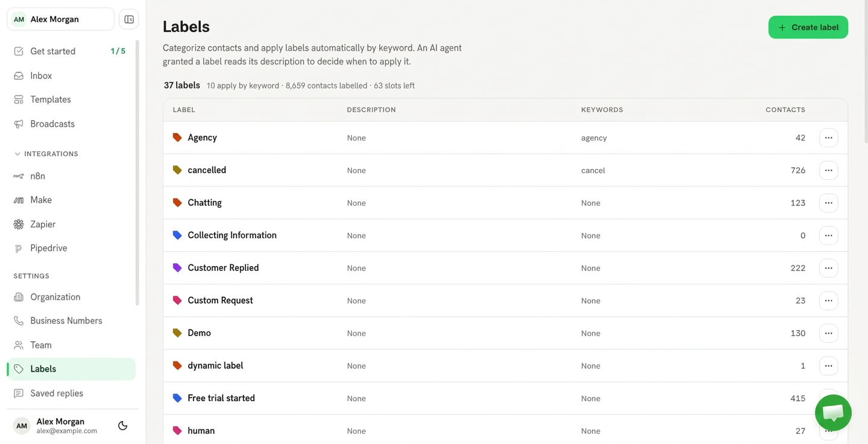Open options for Collecting Information label
868x444 pixels.
pos(828,235)
